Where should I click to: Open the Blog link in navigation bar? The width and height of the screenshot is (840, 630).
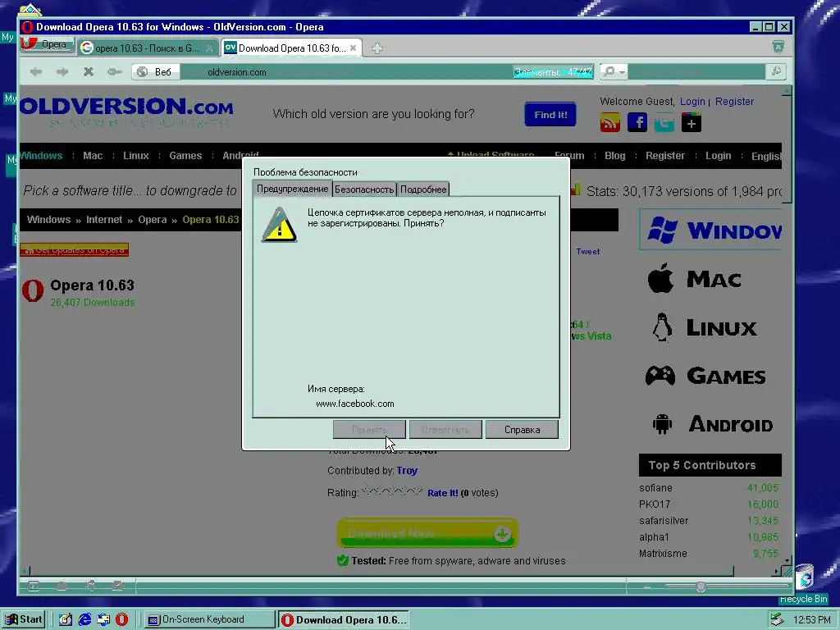[615, 156]
